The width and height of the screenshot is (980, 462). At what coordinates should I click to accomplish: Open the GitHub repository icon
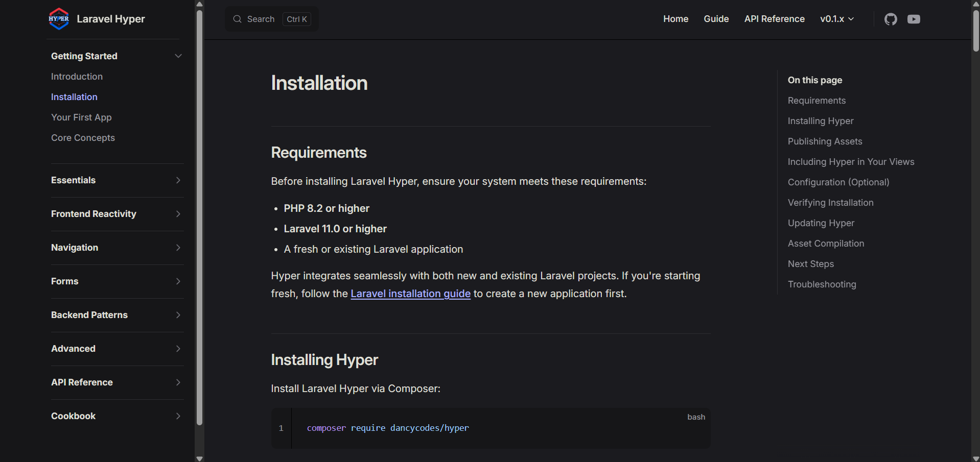tap(891, 19)
